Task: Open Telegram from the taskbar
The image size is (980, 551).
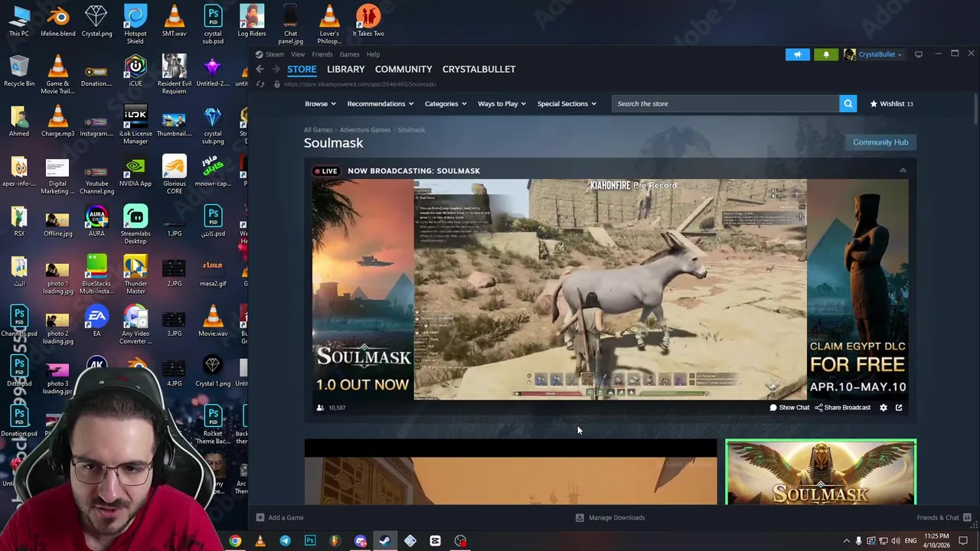Action: [285, 541]
